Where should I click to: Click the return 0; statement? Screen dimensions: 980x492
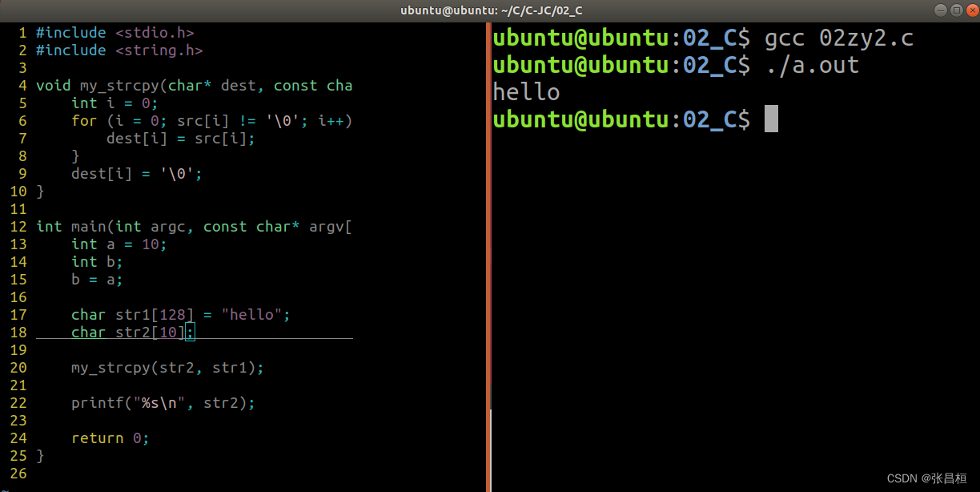108,438
